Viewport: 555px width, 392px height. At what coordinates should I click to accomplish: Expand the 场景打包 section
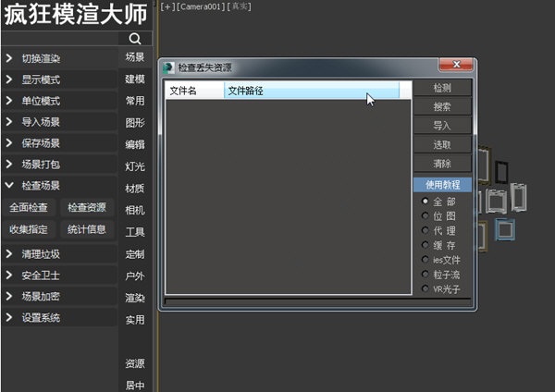tap(59, 165)
